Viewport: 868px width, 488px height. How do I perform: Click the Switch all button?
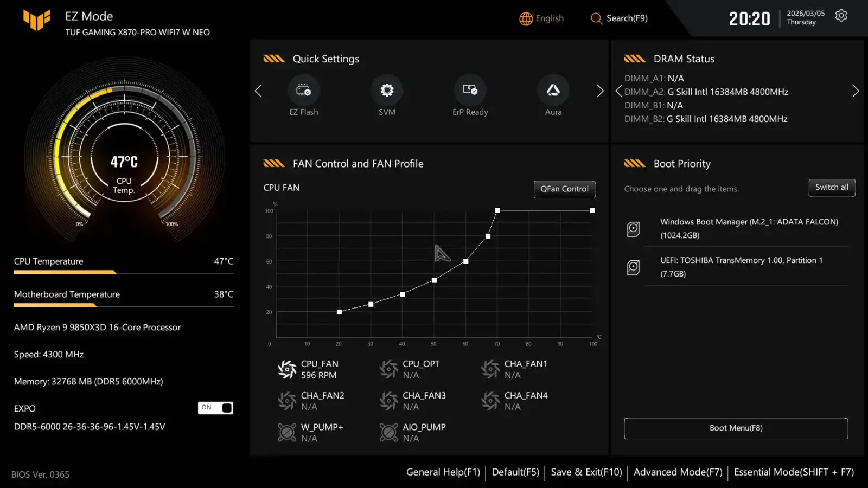pyautogui.click(x=832, y=188)
